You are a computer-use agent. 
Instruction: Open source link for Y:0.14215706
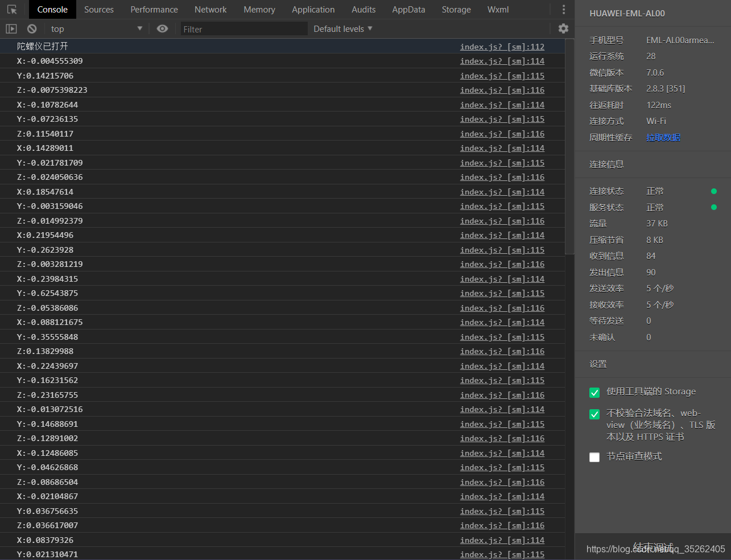point(502,76)
